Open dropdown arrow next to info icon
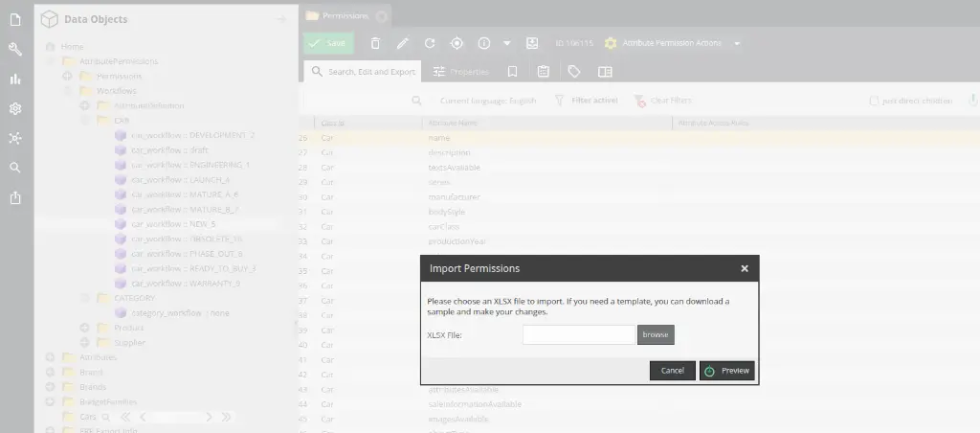 [x=507, y=43]
